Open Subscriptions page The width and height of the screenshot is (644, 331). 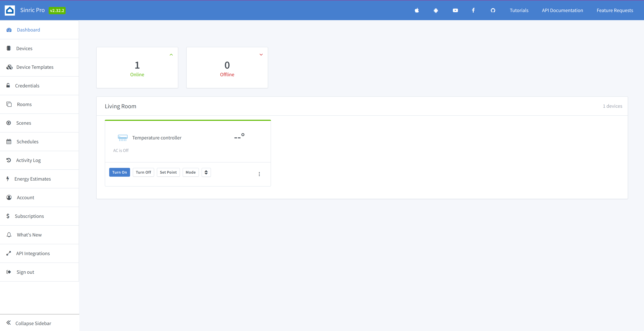[40, 216]
